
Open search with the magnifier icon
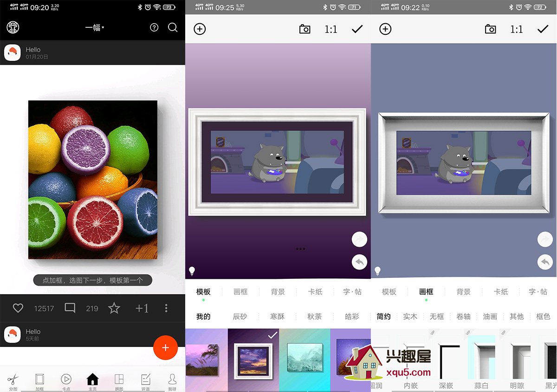click(x=173, y=27)
